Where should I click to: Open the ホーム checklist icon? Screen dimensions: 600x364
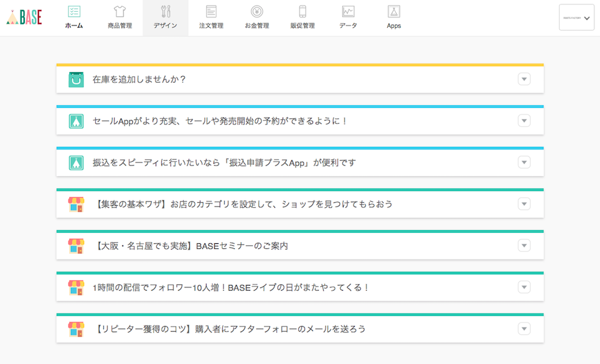74,12
